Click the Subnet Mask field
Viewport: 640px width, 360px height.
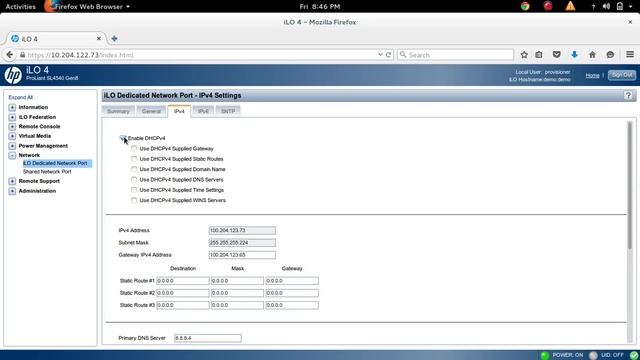pyautogui.click(x=242, y=243)
